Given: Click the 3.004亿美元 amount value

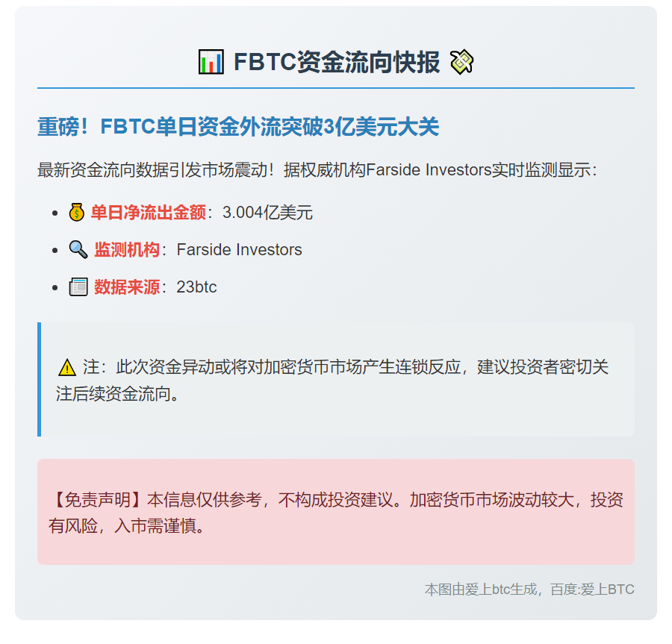Looking at the screenshot, I should (267, 213).
